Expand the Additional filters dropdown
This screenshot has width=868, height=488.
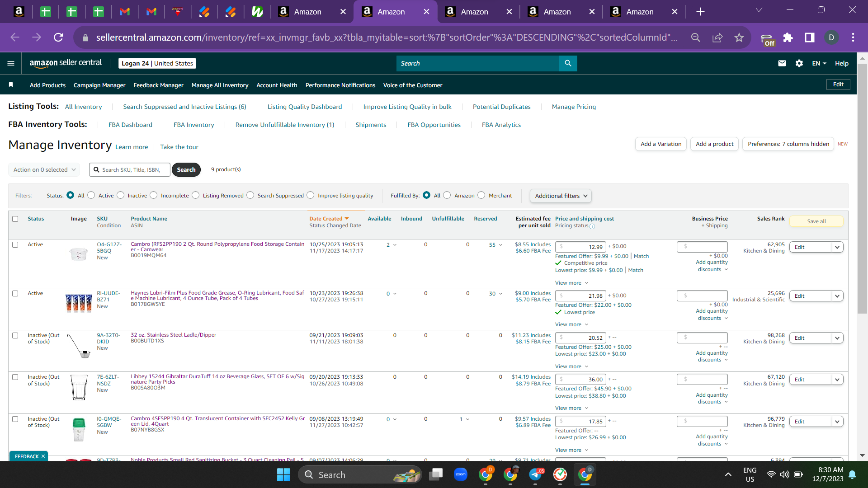[561, 196]
